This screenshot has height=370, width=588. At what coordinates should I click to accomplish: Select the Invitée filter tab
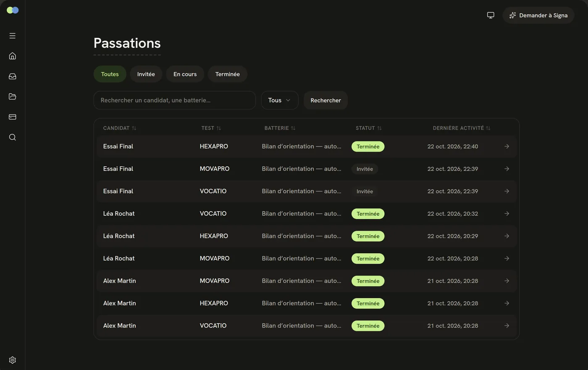146,74
